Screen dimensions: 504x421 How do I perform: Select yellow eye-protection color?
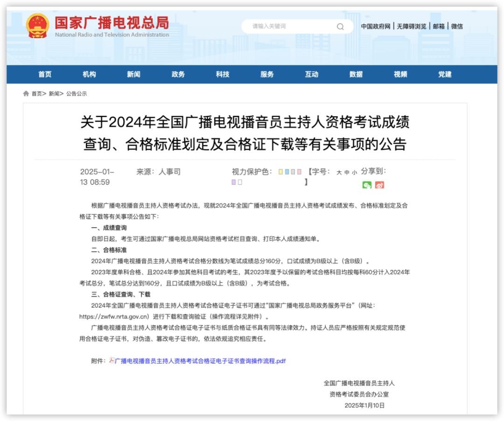click(281, 172)
